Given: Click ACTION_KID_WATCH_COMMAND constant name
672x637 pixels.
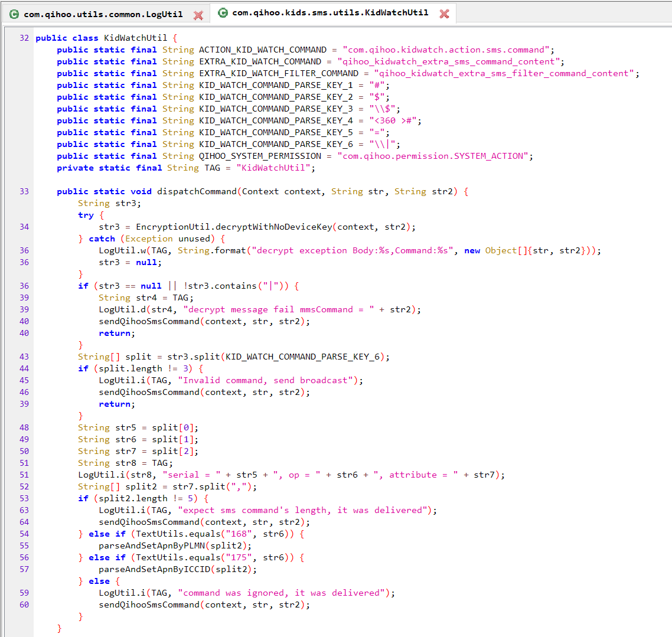Looking at the screenshot, I should [263, 50].
